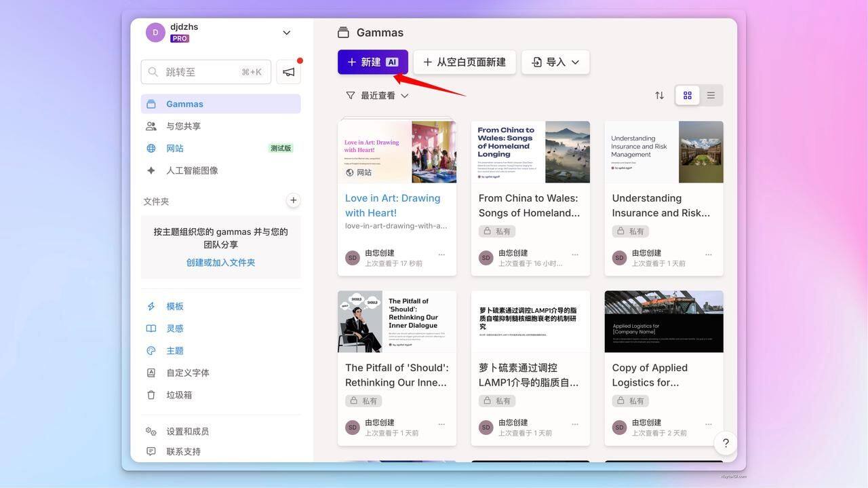This screenshot has width=868, height=488.
Task: Switch to grid view layout
Action: (x=688, y=96)
